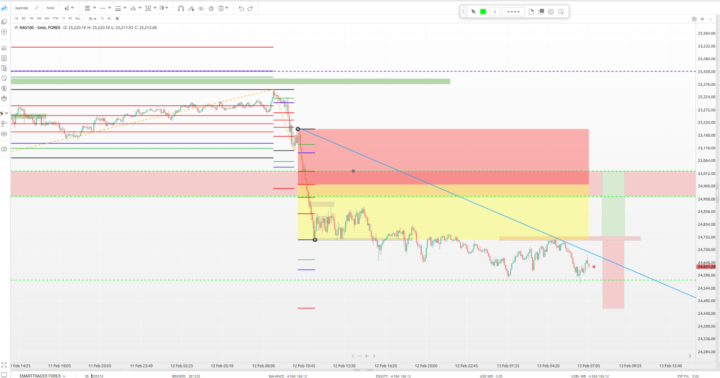Select the 1D range button

pyautogui.click(x=16, y=18)
